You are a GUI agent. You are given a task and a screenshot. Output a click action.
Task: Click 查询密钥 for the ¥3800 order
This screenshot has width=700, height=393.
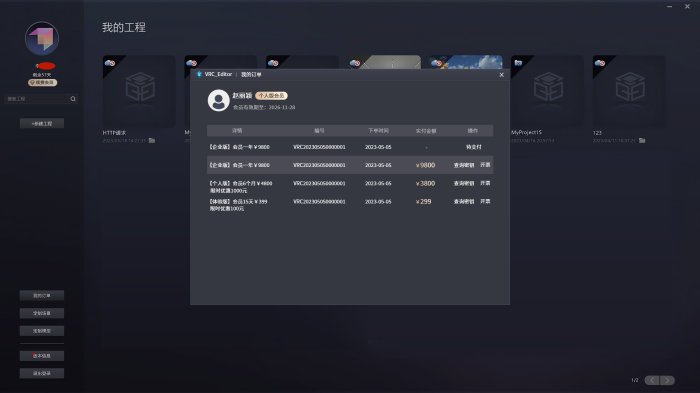click(x=464, y=184)
